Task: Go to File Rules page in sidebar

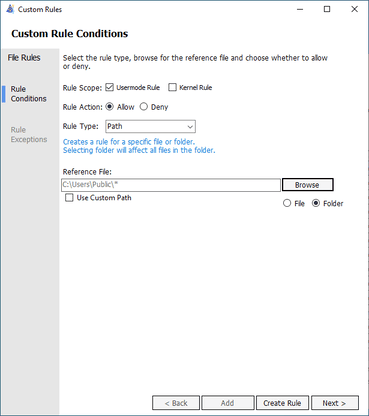Action: click(x=24, y=58)
